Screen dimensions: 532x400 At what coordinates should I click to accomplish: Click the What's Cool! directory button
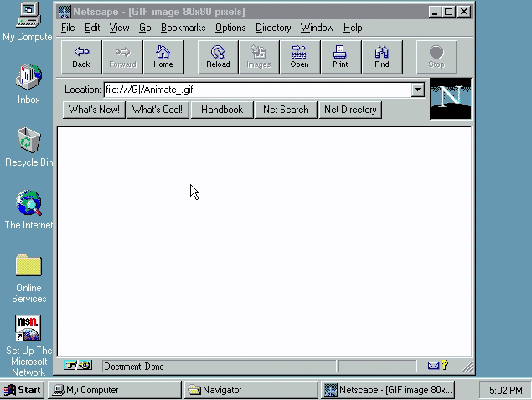click(x=158, y=110)
